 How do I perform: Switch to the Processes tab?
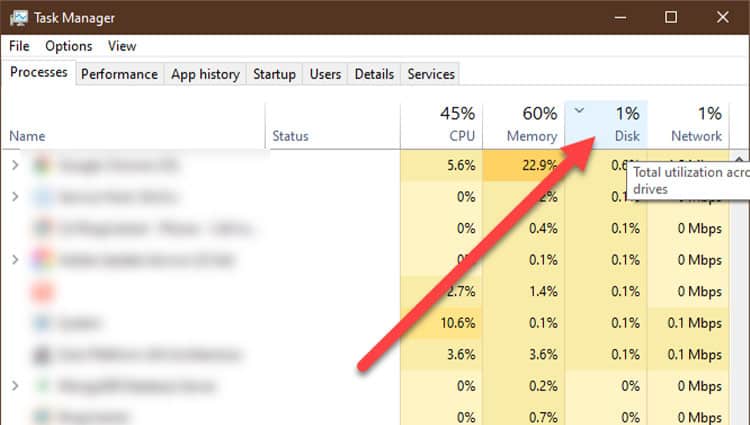tap(39, 72)
